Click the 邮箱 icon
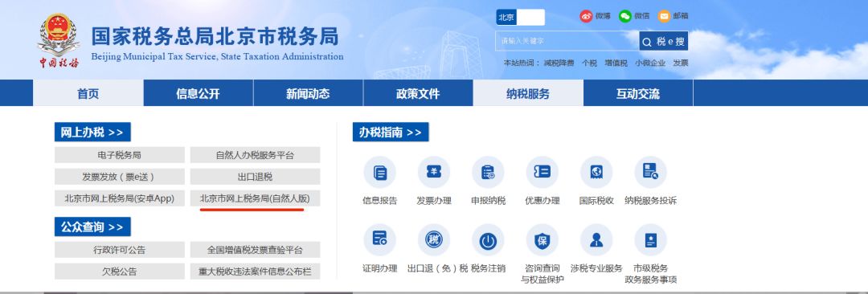The height and width of the screenshot is (294, 868). [664, 16]
